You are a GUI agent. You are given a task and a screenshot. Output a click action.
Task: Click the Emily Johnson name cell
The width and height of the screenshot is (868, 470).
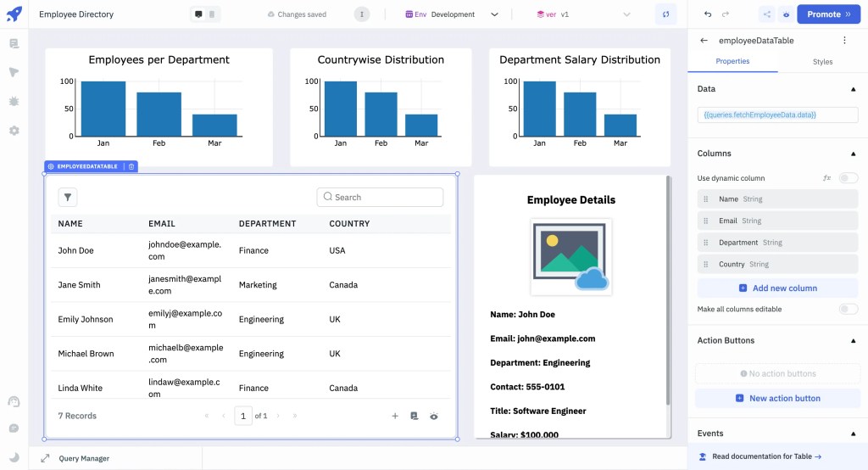coord(86,319)
